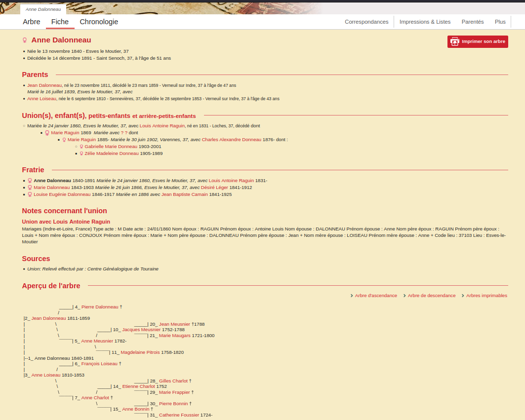
Task: Click the printer icon in Imprimer button
Action: click(x=454, y=41)
